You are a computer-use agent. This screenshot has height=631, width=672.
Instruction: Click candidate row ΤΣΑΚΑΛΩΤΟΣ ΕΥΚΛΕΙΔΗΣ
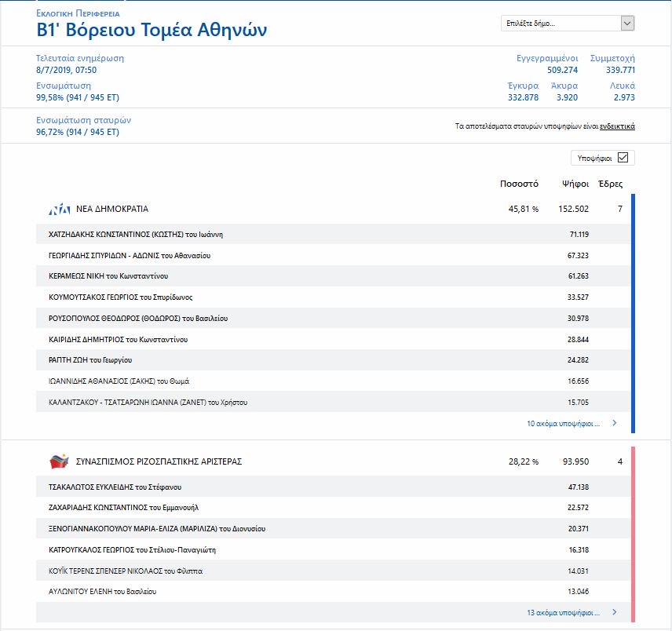point(333,487)
